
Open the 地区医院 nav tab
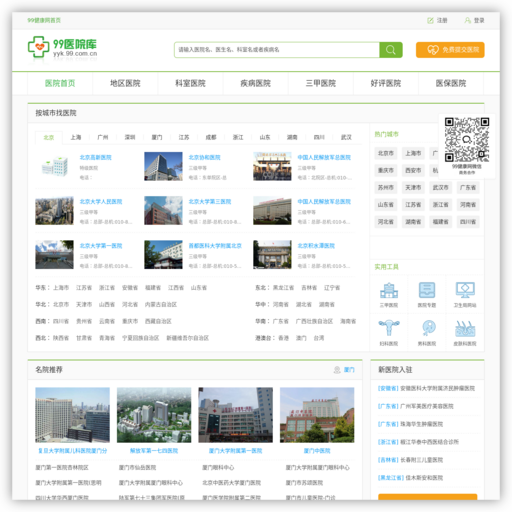pos(125,83)
